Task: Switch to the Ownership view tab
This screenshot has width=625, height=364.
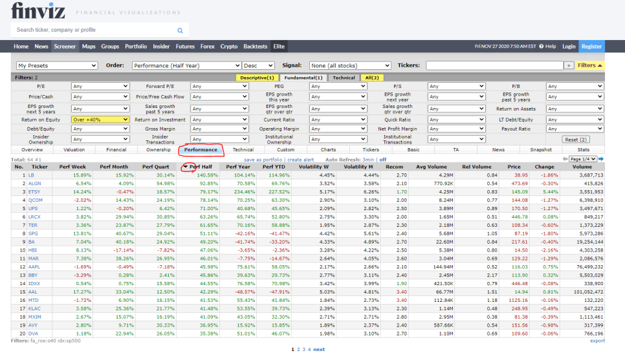Action: (159, 150)
